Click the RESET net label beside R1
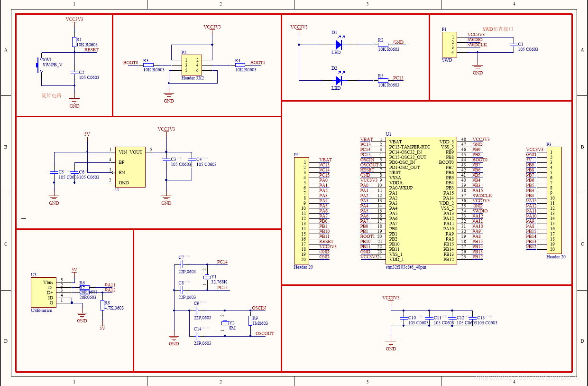588x386 pixels. click(x=92, y=50)
